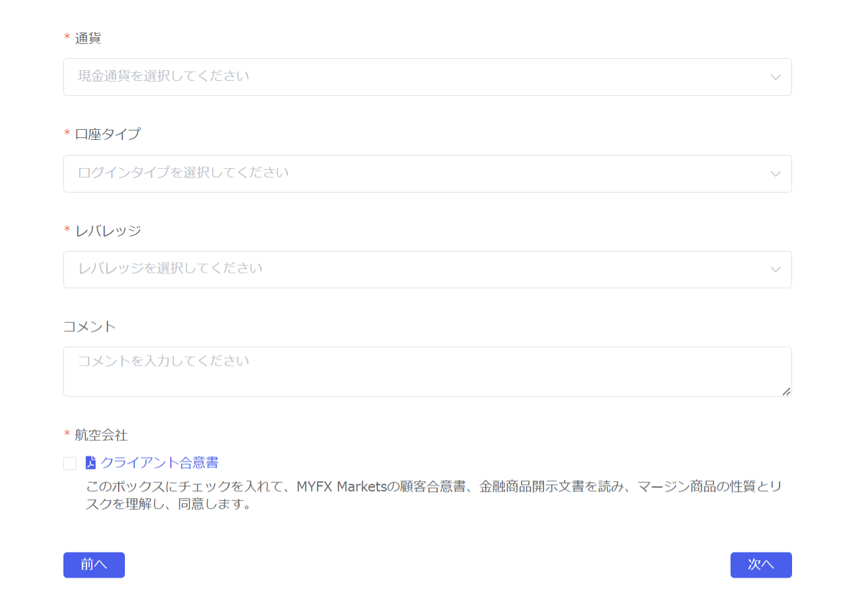868x609 pixels.
Task: Select the 現金通貨を選択してください placeholder field
Action: pyautogui.click(x=251, y=77)
